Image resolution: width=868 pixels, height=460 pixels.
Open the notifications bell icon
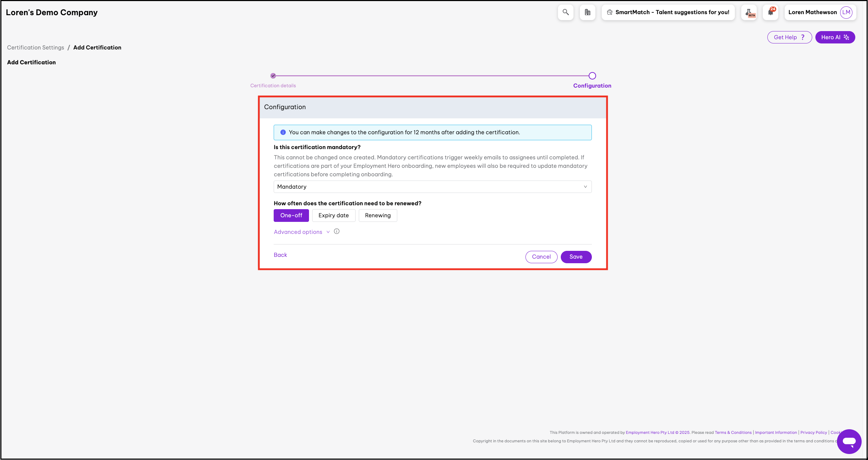tap(771, 12)
